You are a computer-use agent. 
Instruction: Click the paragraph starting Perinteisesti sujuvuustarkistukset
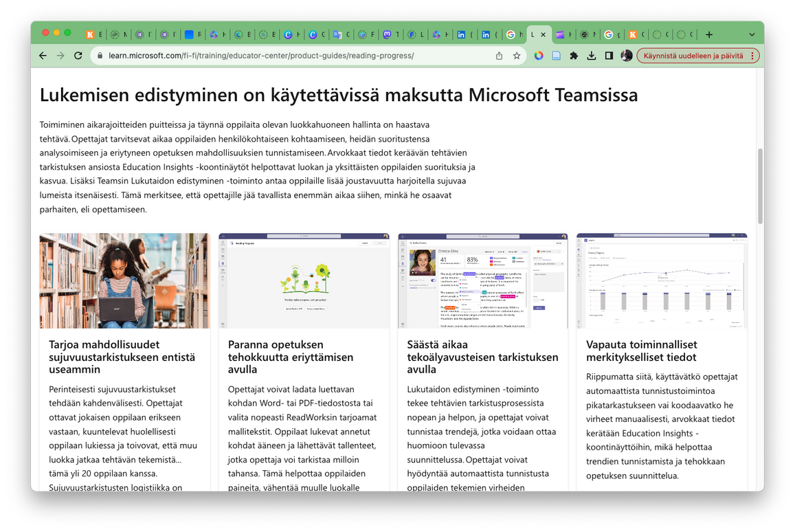coord(123,438)
